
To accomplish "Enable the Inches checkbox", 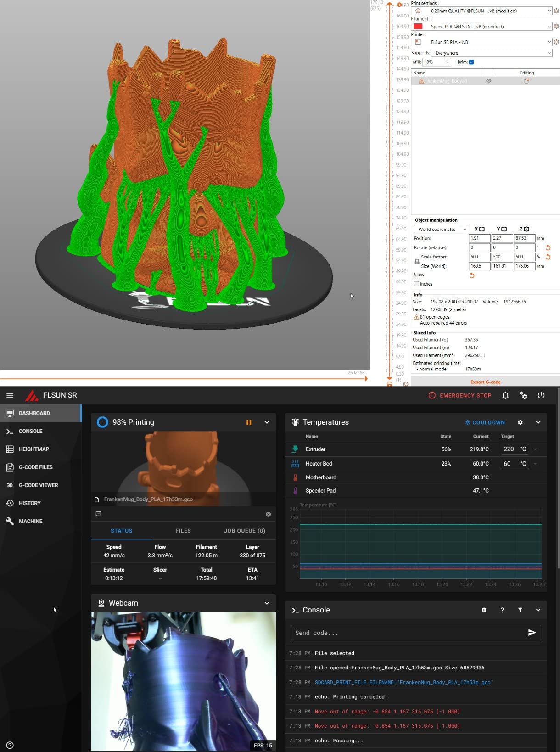I will [417, 284].
